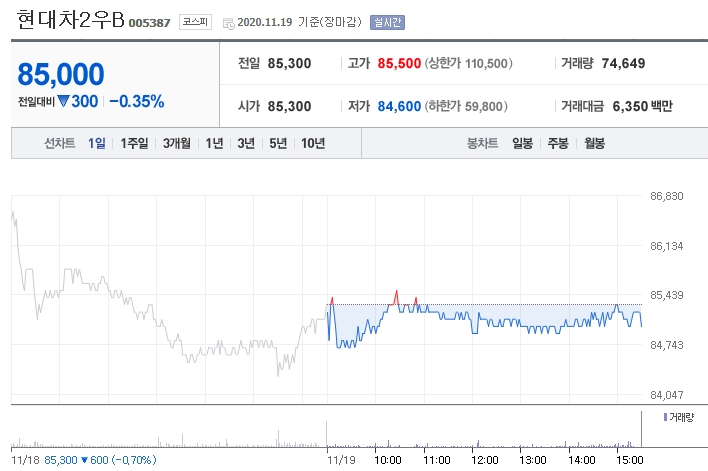708x471 pixels.
Task: Click the stock code 005387
Action: [149, 23]
